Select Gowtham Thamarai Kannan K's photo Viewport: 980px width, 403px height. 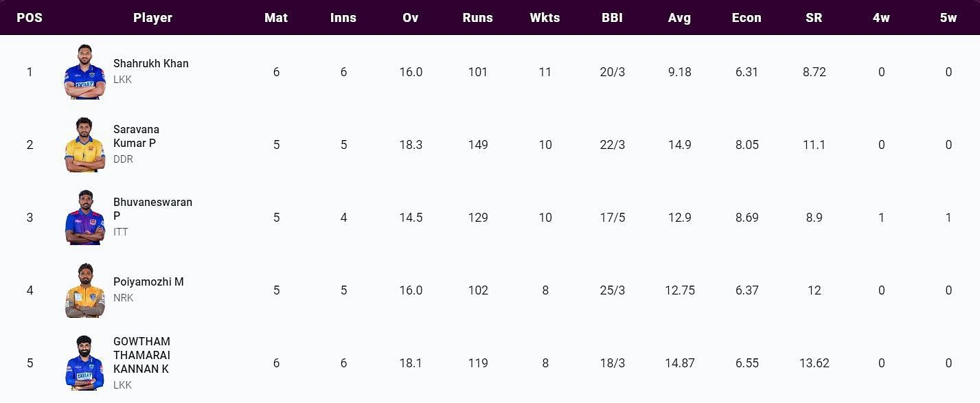click(84, 363)
